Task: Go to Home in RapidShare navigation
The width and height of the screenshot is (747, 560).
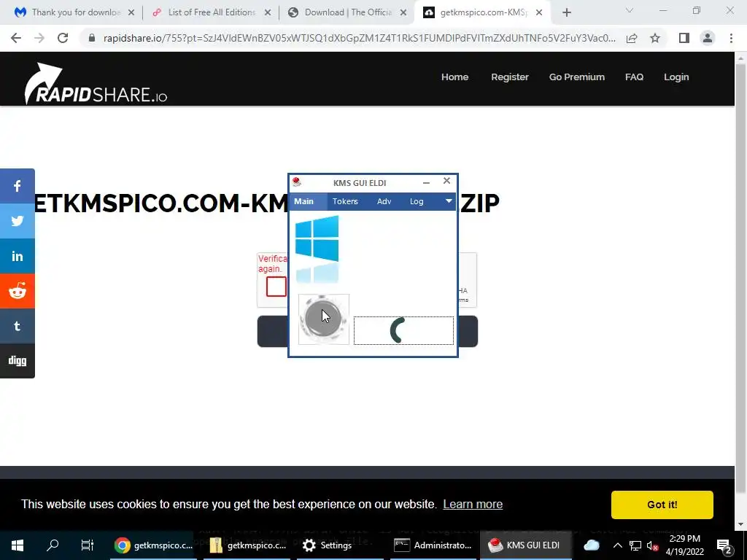Action: (x=454, y=77)
